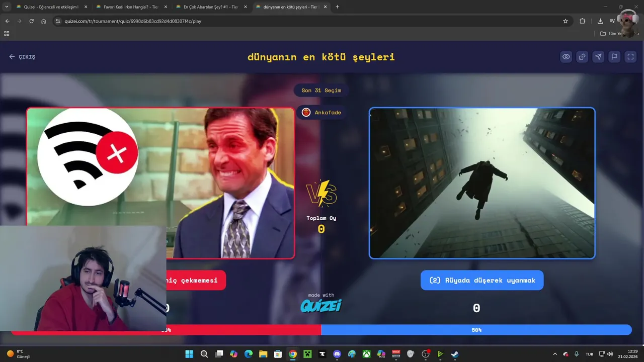This screenshot has width=644, height=362.
Task: Open Discord from the taskbar
Action: [337, 354]
